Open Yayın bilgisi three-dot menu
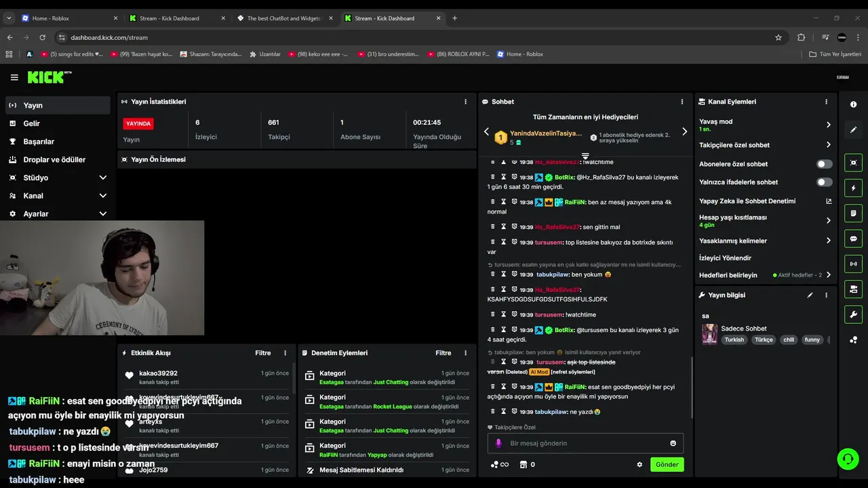 coord(826,295)
